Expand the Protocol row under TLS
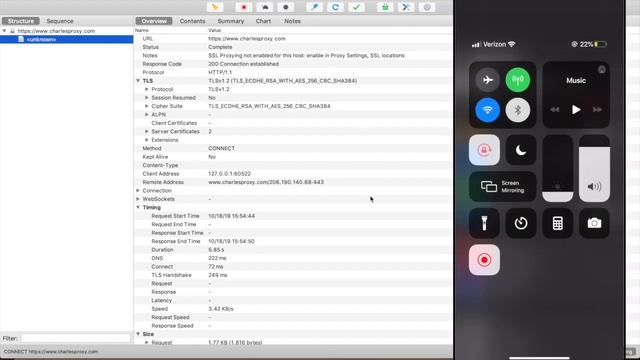This screenshot has width=640, height=360. tap(147, 89)
